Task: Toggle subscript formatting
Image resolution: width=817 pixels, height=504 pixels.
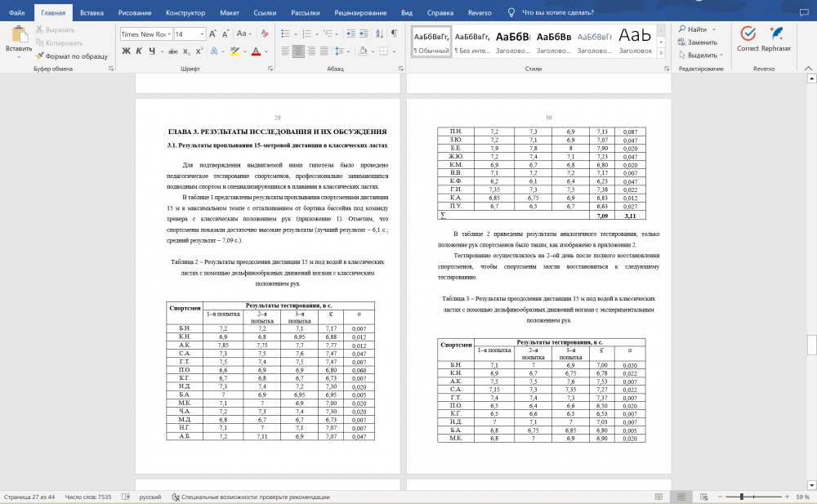Action: (x=185, y=51)
